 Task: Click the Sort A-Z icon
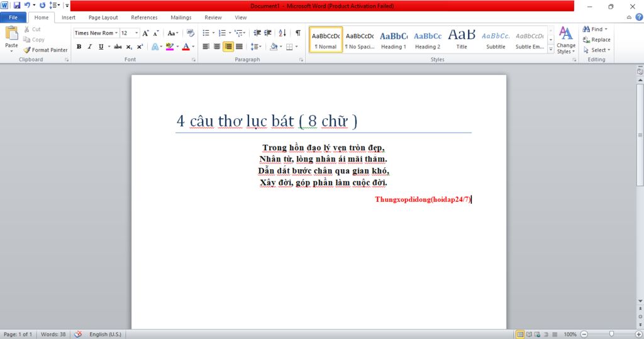[282, 33]
